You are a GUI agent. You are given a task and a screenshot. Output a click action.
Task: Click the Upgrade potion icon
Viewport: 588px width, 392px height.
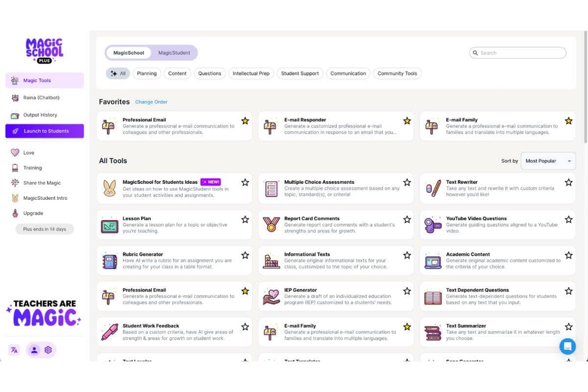15,213
